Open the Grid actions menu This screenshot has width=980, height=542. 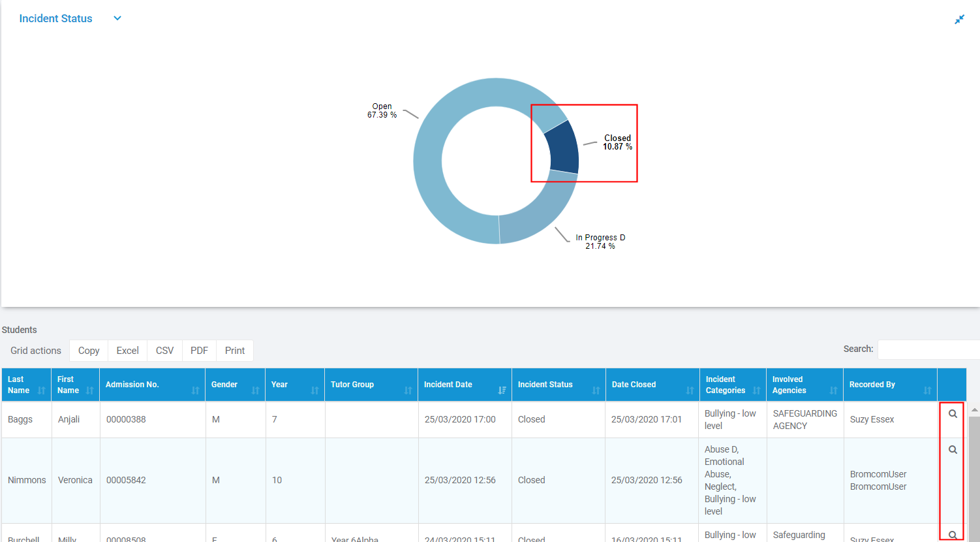click(x=35, y=350)
